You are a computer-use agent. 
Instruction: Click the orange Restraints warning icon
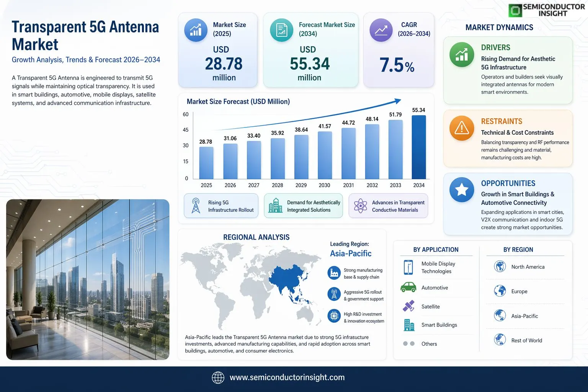462,128
